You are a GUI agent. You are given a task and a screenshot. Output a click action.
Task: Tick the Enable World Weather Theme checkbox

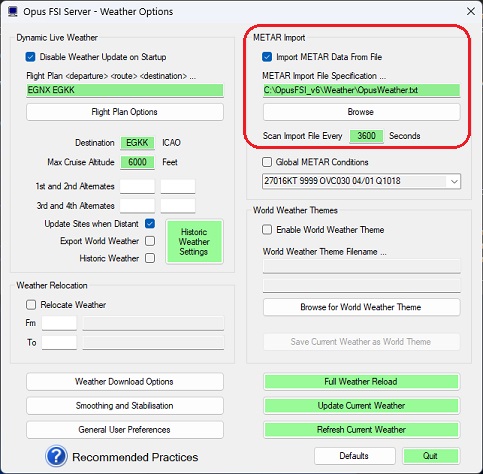click(267, 230)
